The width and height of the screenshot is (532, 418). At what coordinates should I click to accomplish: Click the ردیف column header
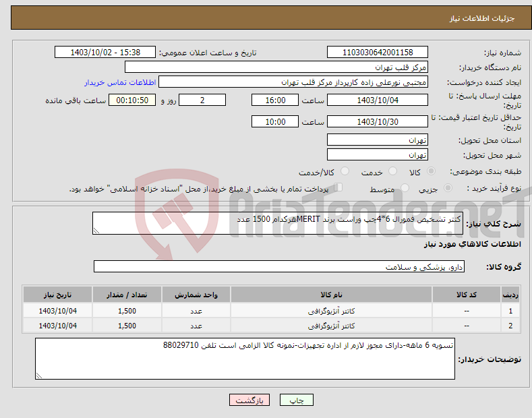[x=510, y=295]
